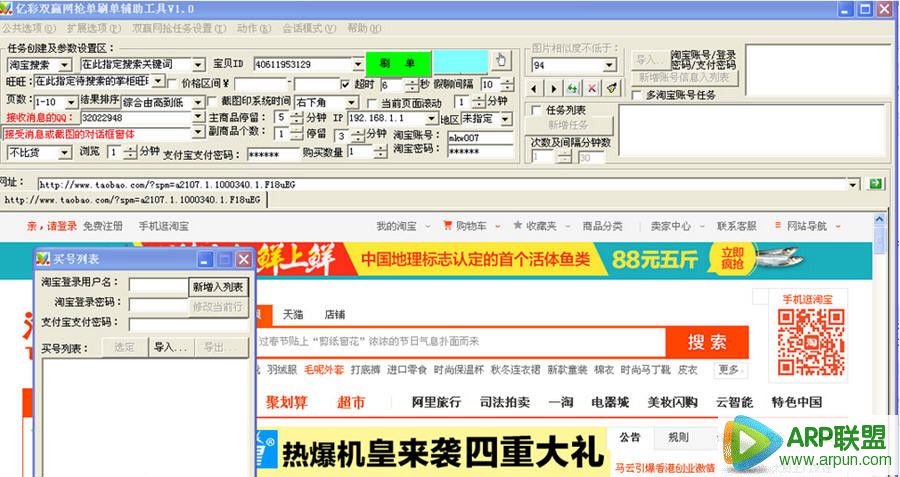The height and width of the screenshot is (477, 900).
Task: Expand the search keyword combo box
Action: [x=199, y=64]
